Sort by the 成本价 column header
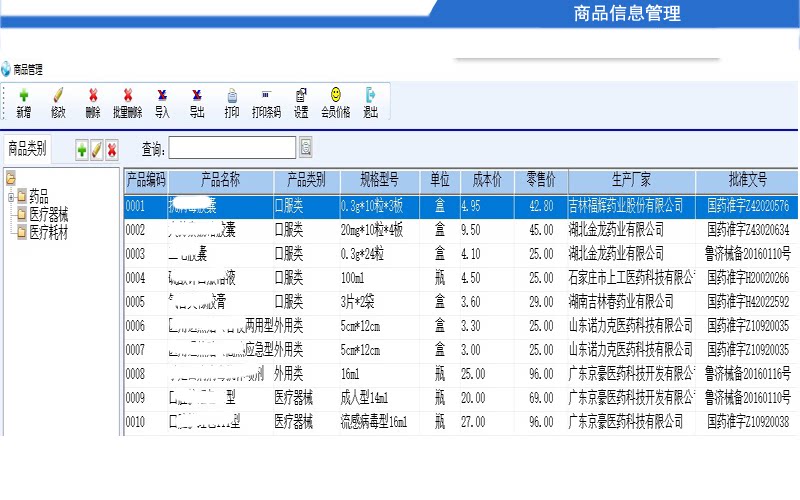 487,181
